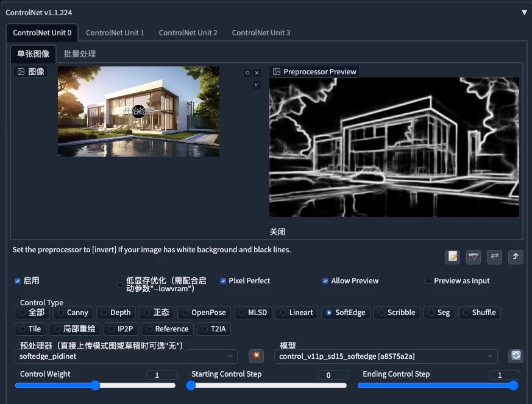Refresh the ControlNet model list

click(x=515, y=356)
